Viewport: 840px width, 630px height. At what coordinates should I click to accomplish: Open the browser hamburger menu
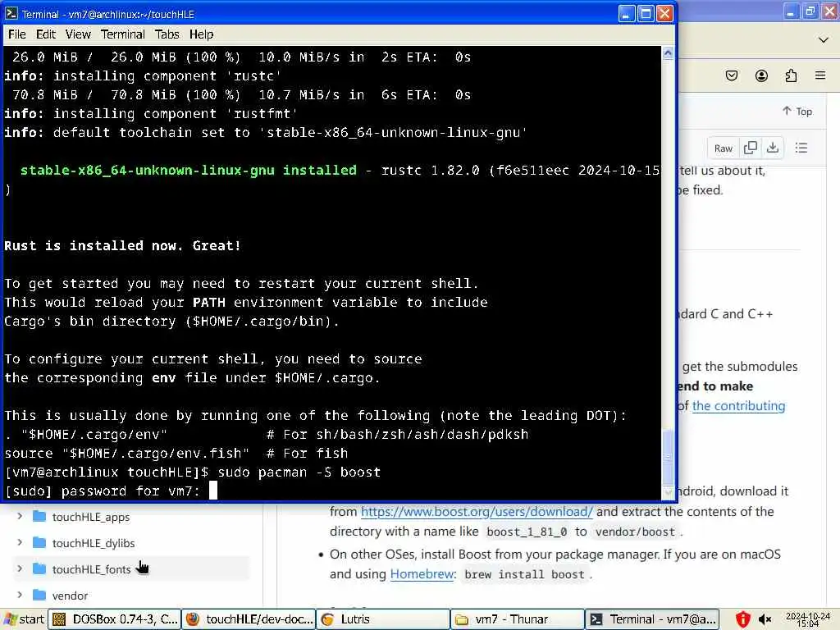coord(820,75)
